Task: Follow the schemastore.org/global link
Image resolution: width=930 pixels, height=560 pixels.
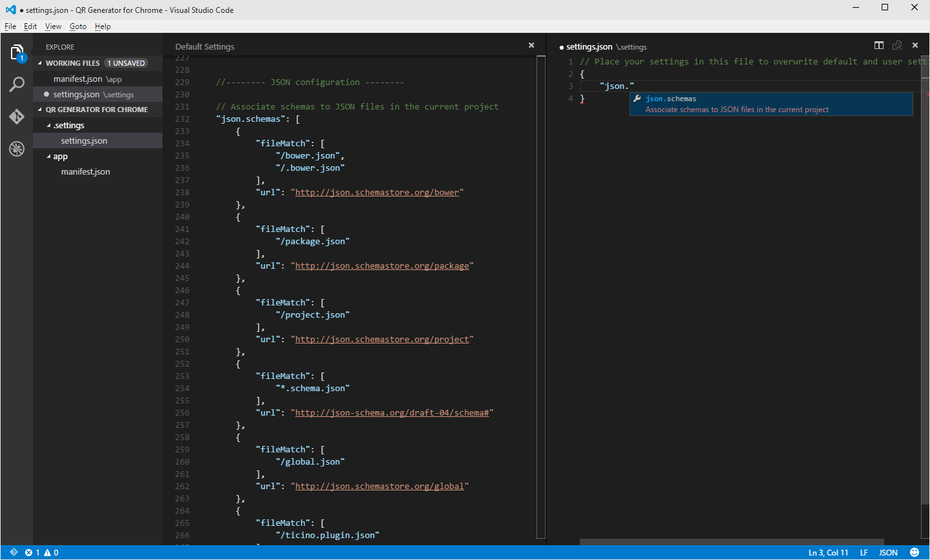Action: point(380,486)
